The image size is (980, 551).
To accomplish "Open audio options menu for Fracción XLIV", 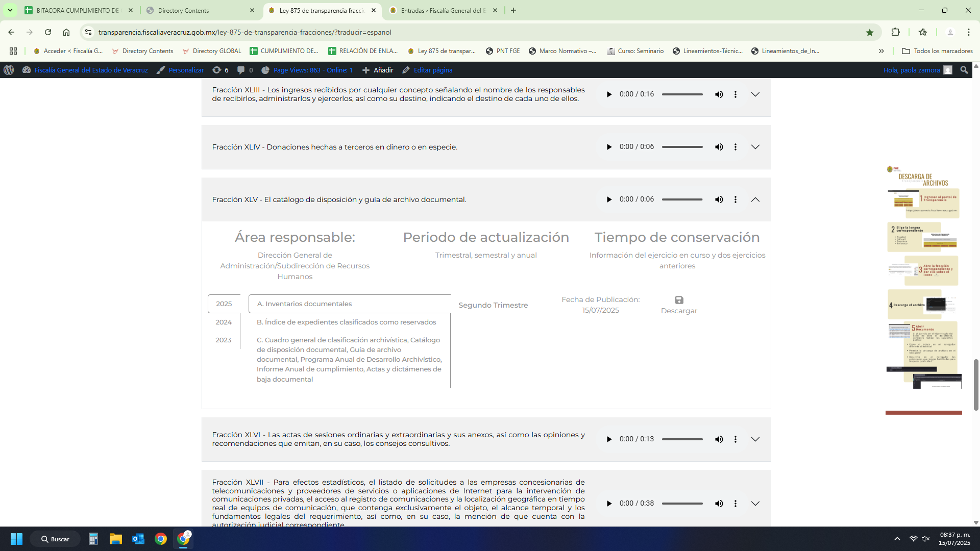I will pyautogui.click(x=735, y=147).
